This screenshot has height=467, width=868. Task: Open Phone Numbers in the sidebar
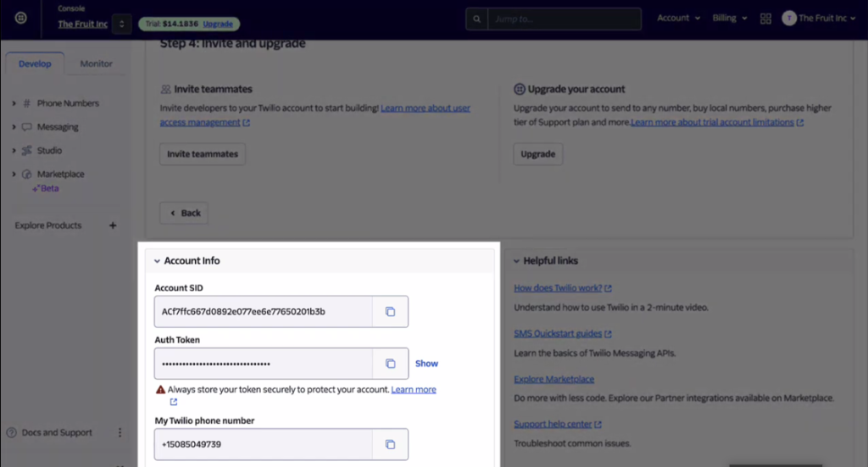click(68, 103)
